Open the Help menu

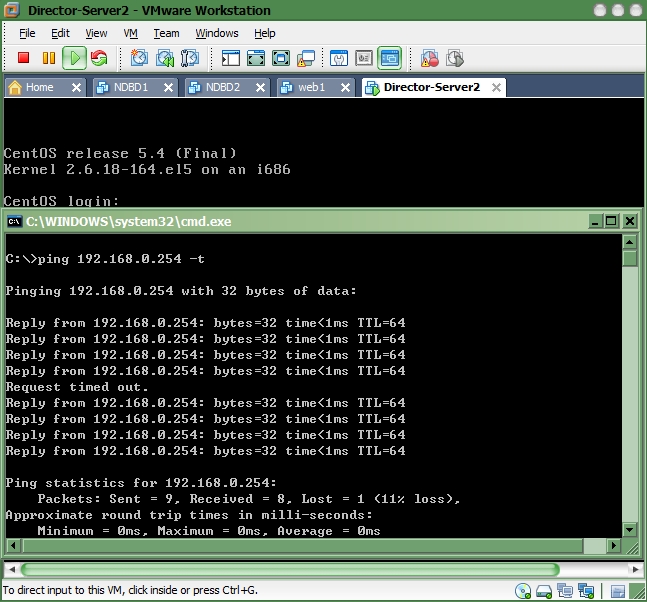pyautogui.click(x=264, y=33)
